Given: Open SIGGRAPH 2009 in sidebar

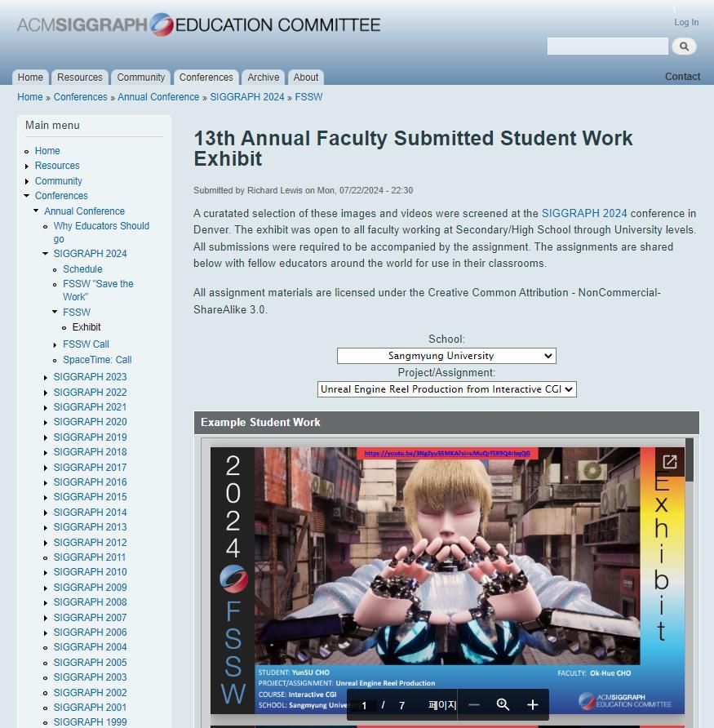Looking at the screenshot, I should coord(90,588).
